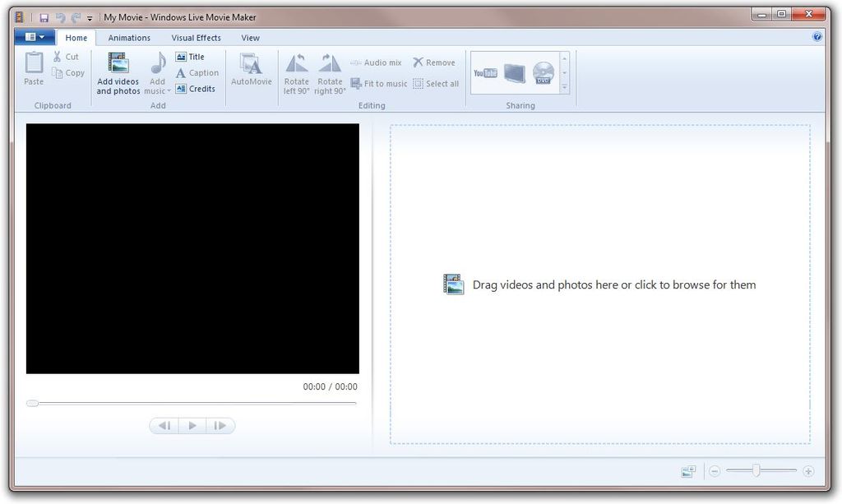Click Add videos and photos
Viewport: 842px width, 504px height.
point(118,73)
